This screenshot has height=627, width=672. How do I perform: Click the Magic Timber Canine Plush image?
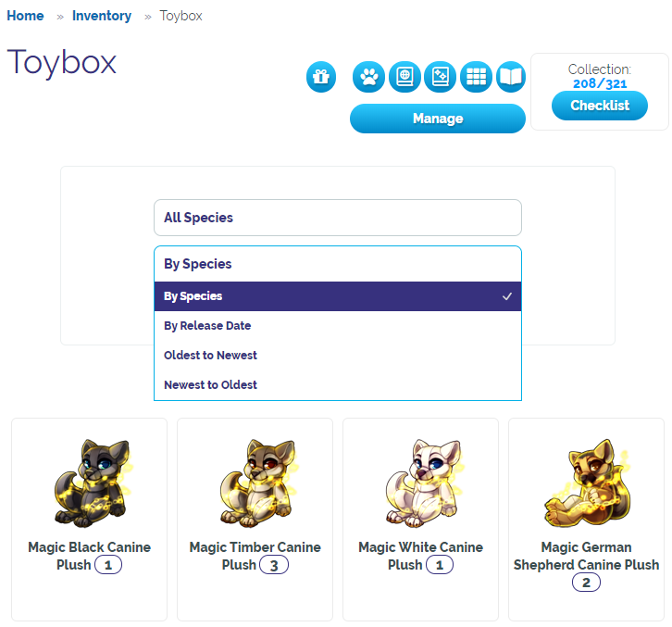[x=257, y=483]
